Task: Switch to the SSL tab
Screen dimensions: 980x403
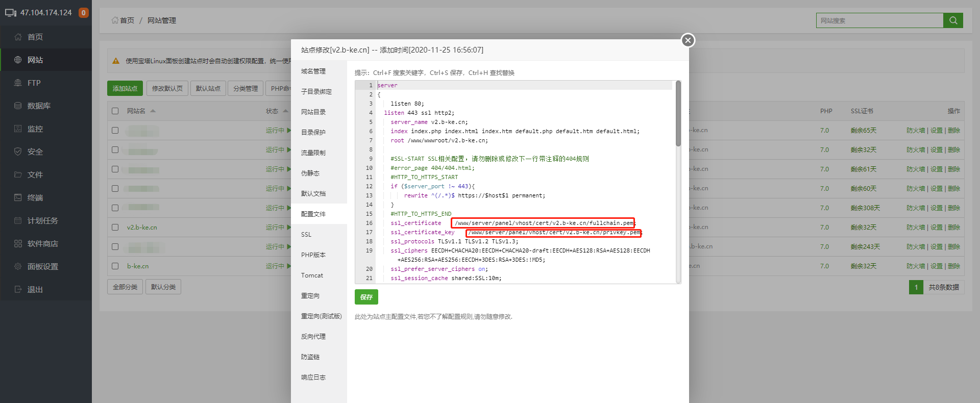Action: point(306,235)
